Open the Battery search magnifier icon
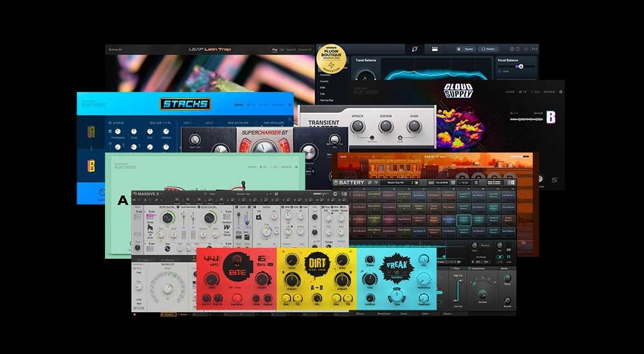The height and width of the screenshot is (354, 644). pyautogui.click(x=370, y=182)
